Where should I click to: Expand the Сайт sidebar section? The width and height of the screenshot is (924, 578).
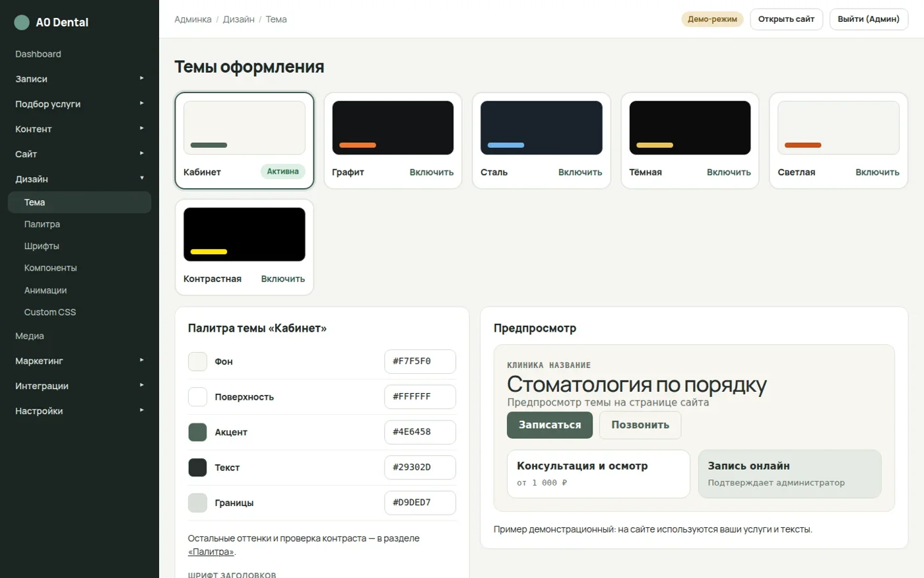pyautogui.click(x=79, y=154)
